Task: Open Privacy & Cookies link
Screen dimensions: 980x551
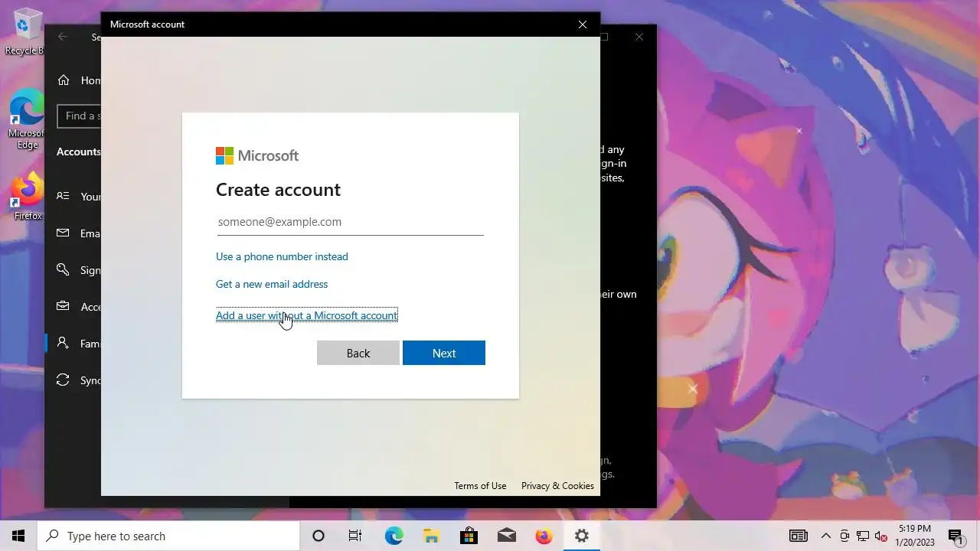Action: (x=557, y=486)
